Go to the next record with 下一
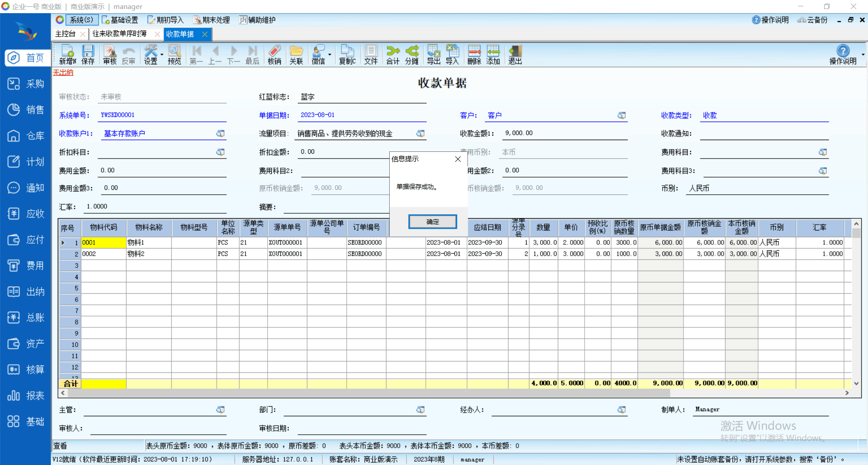 pos(234,55)
